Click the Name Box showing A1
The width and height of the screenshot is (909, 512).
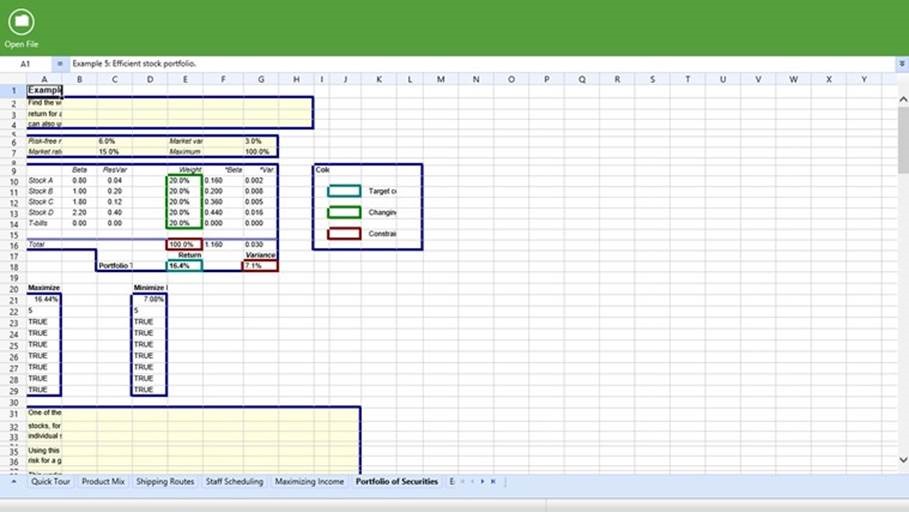25,63
